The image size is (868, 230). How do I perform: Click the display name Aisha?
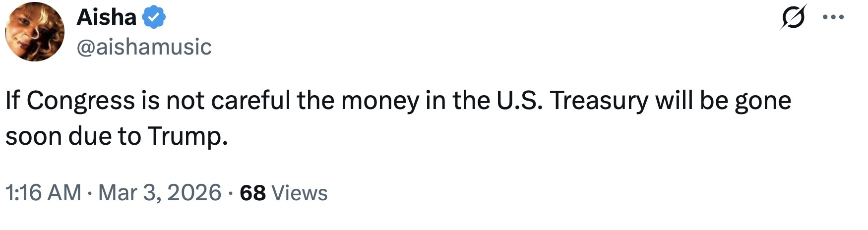point(107,18)
